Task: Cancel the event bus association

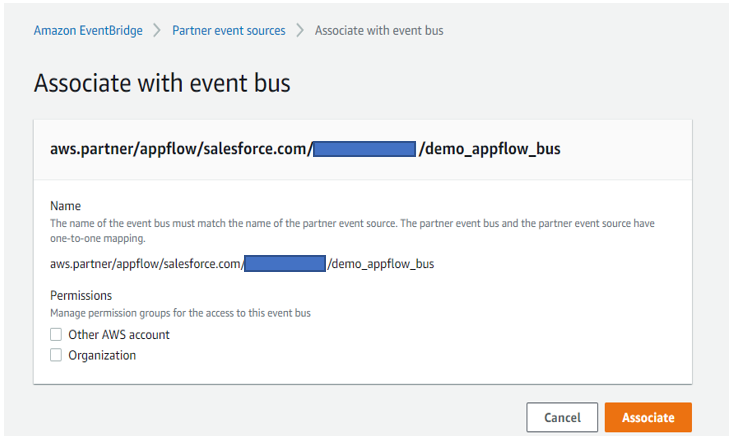Action: pos(562,417)
